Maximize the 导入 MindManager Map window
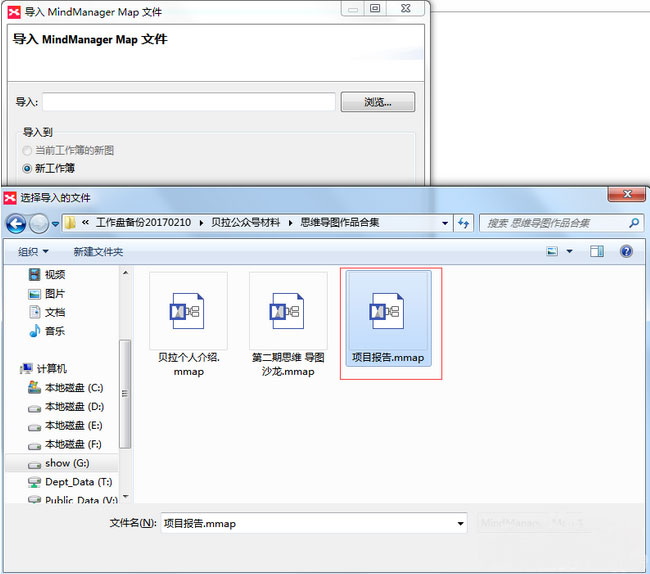650x574 pixels. [x=375, y=8]
